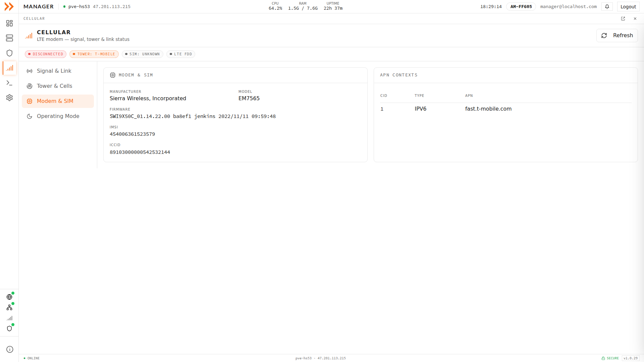Viewport: 644px width, 362px height.
Task: Open the dashboard grid icon in sidebar
Action: (9, 23)
